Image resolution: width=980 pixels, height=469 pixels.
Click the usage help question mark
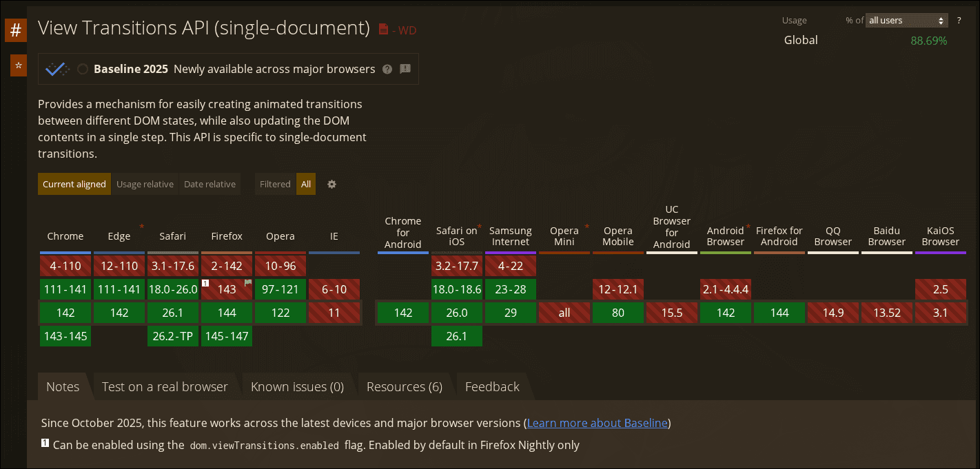[x=959, y=21]
